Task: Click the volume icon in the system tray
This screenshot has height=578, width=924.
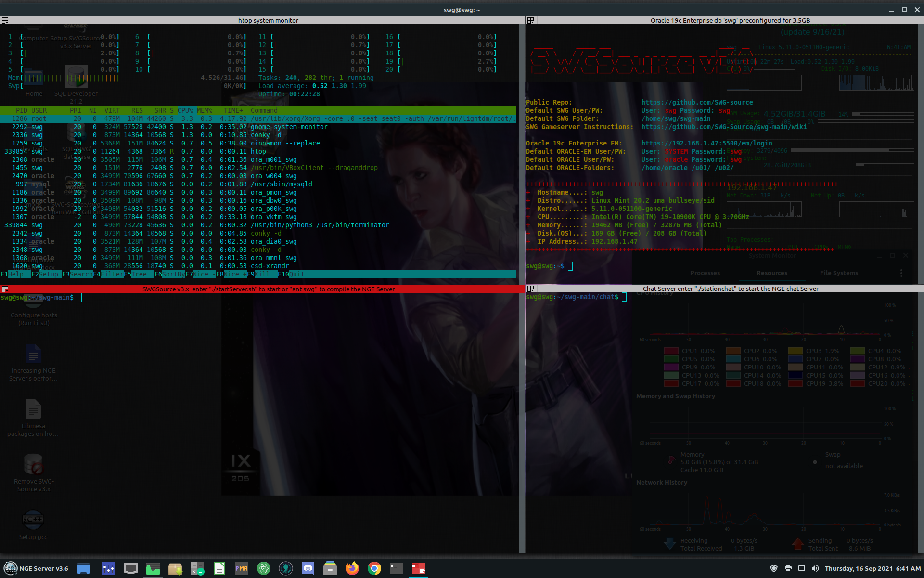Action: tap(816, 568)
